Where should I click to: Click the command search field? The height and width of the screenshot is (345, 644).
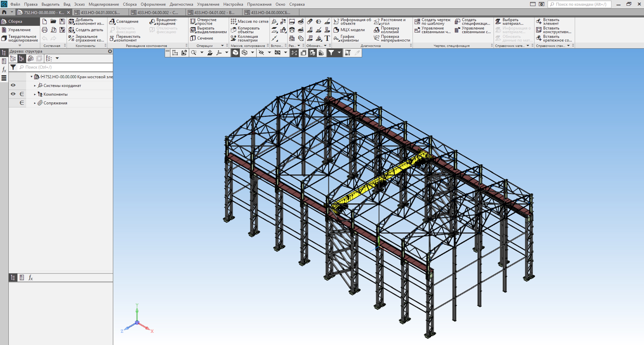(579, 4)
